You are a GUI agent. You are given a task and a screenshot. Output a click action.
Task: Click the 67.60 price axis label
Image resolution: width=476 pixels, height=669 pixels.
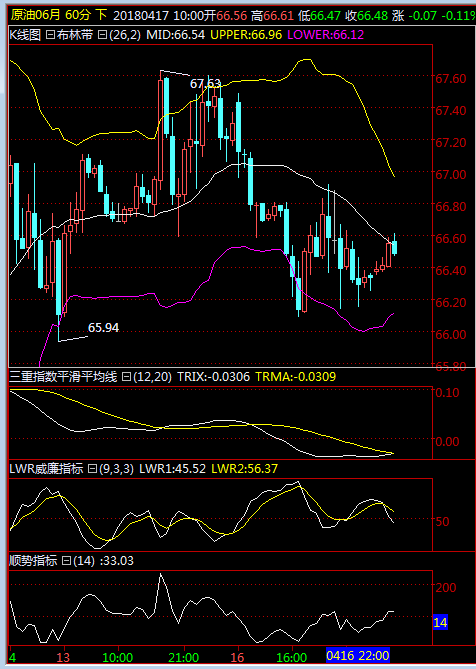click(x=450, y=79)
